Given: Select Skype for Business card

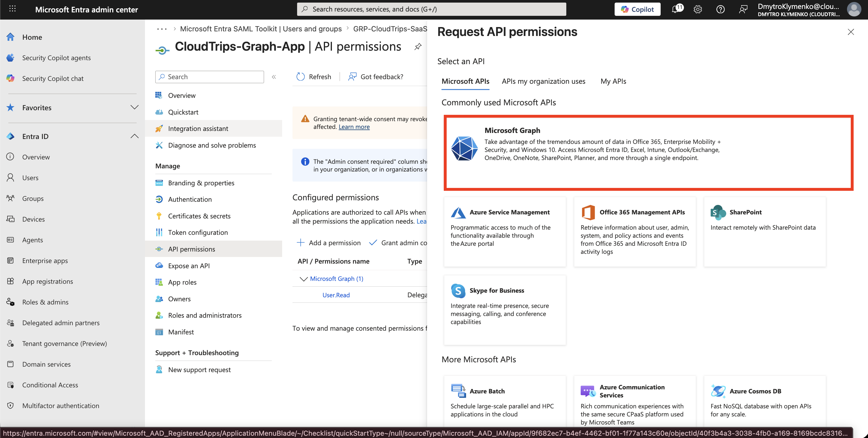Looking at the screenshot, I should coord(505,310).
